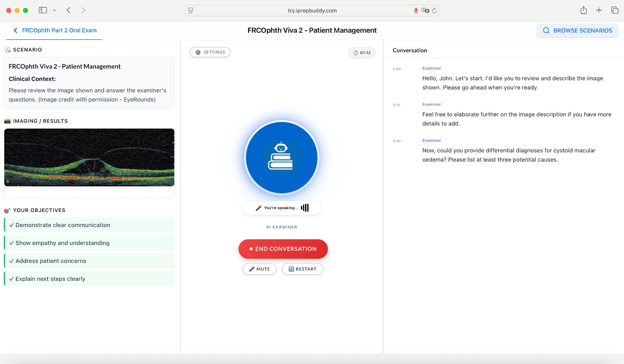
Task: Select the Conversation panel header
Action: coord(409,50)
